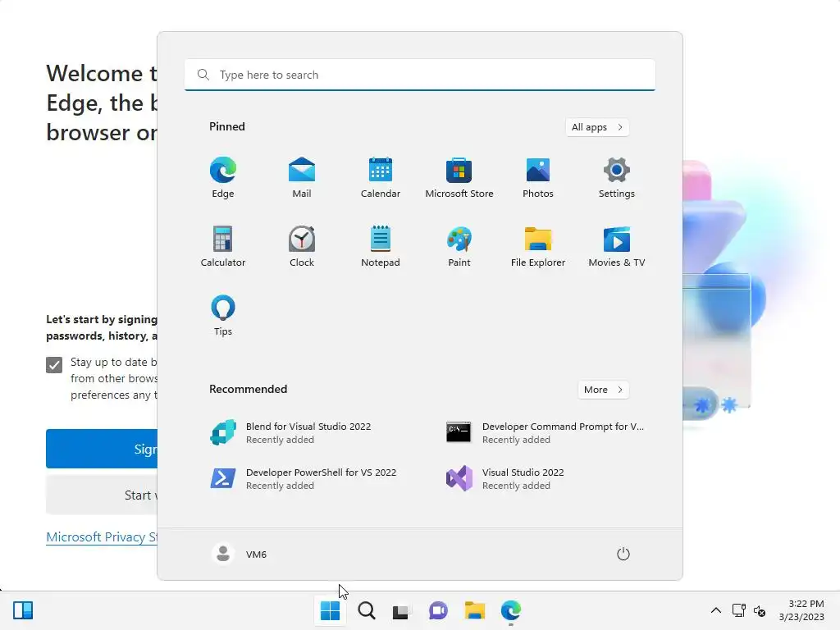Switch to Edge on the taskbar

[510, 610]
